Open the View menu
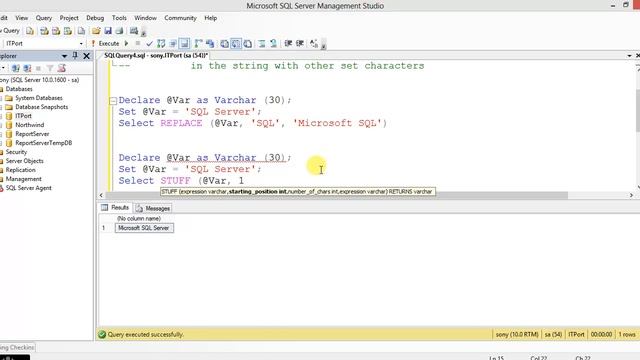This screenshot has width=640, height=360. tap(22, 18)
